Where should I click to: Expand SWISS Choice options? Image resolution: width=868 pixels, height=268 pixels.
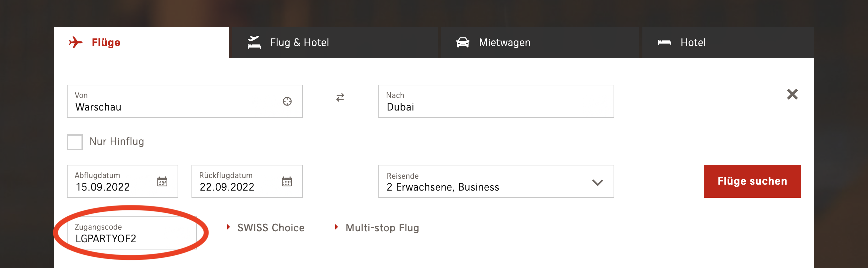tap(266, 228)
